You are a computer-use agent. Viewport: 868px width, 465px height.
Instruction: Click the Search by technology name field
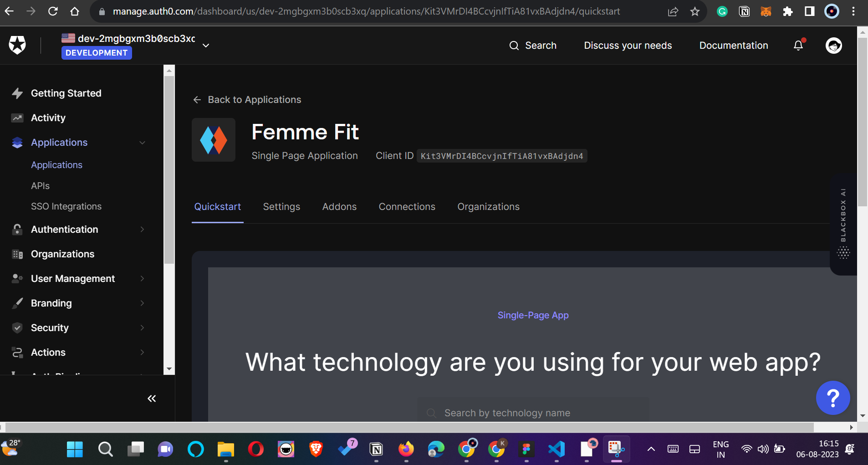533,413
